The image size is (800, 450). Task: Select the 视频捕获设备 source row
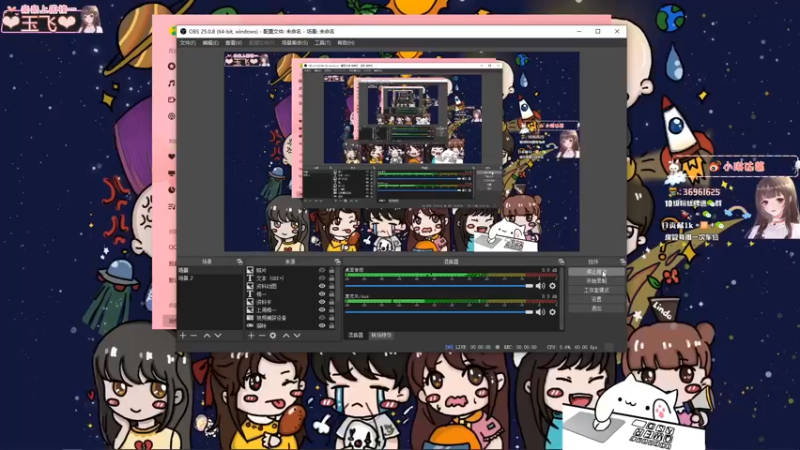click(291, 318)
